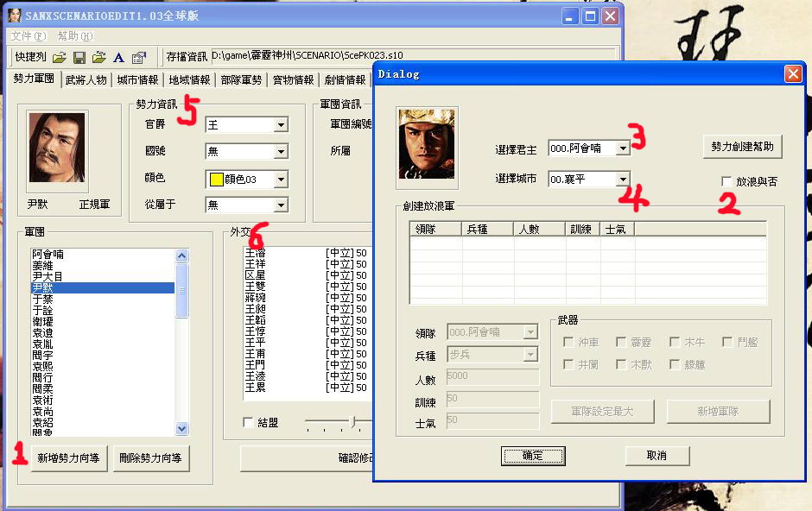
Task: Select 姜維 in the 軍團 list
Action: tap(41, 266)
